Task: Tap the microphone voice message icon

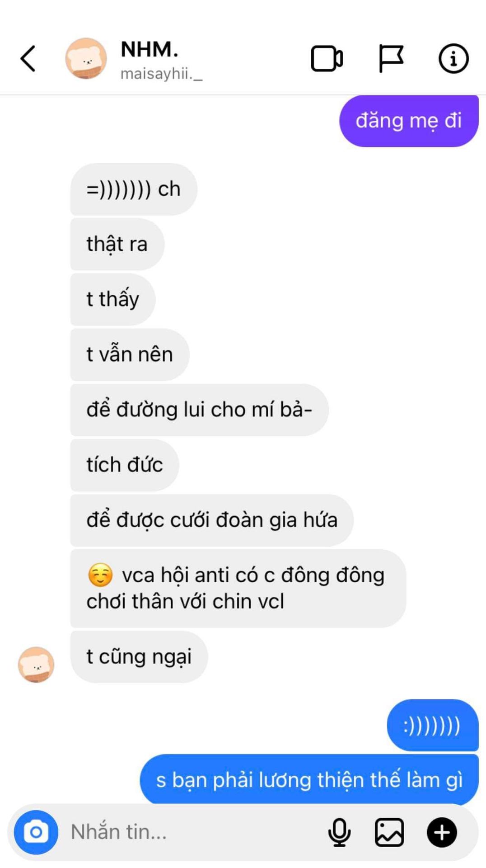Action: coord(339,832)
